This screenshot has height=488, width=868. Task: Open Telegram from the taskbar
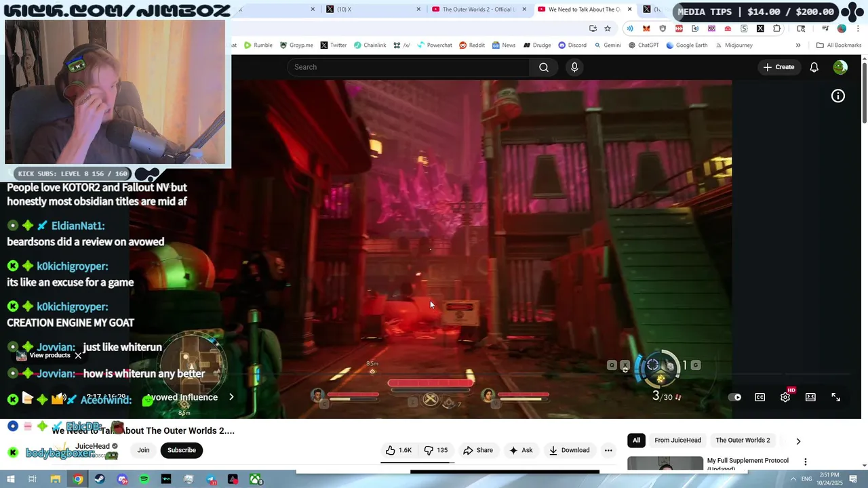pos(210,479)
